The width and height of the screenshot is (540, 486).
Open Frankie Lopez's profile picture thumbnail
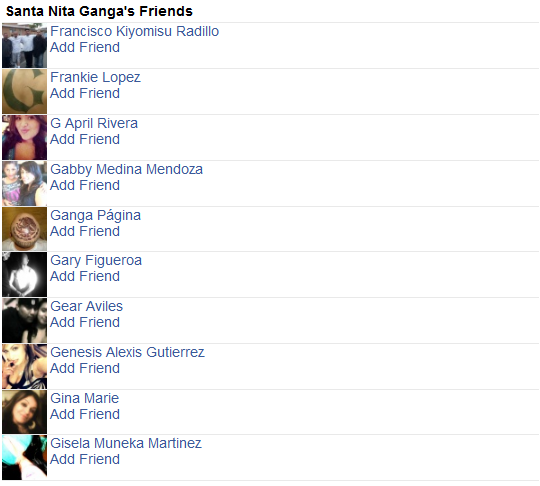[24, 91]
